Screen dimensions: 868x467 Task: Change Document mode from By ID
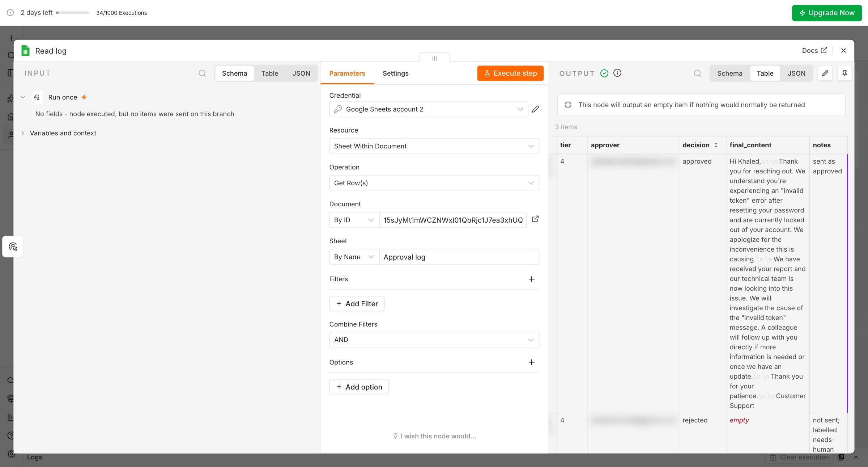(354, 220)
